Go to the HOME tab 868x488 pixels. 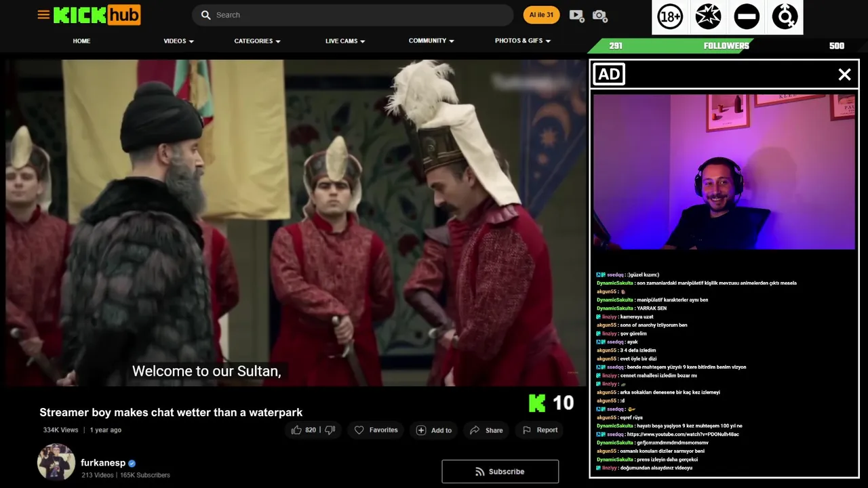[x=81, y=41]
